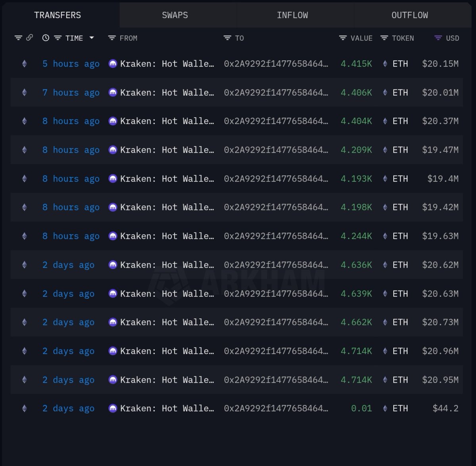This screenshot has width=476, height=466.
Task: Click the $20.95M USD amount
Action: (440, 380)
